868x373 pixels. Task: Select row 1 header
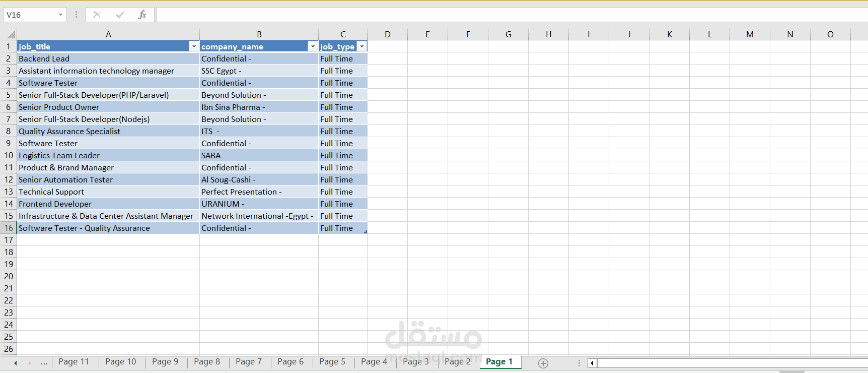9,46
